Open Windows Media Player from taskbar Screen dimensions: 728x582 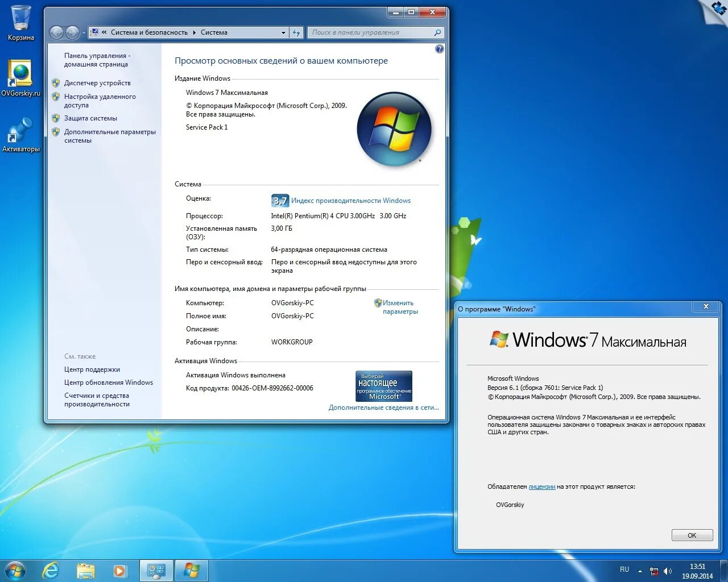[120, 571]
